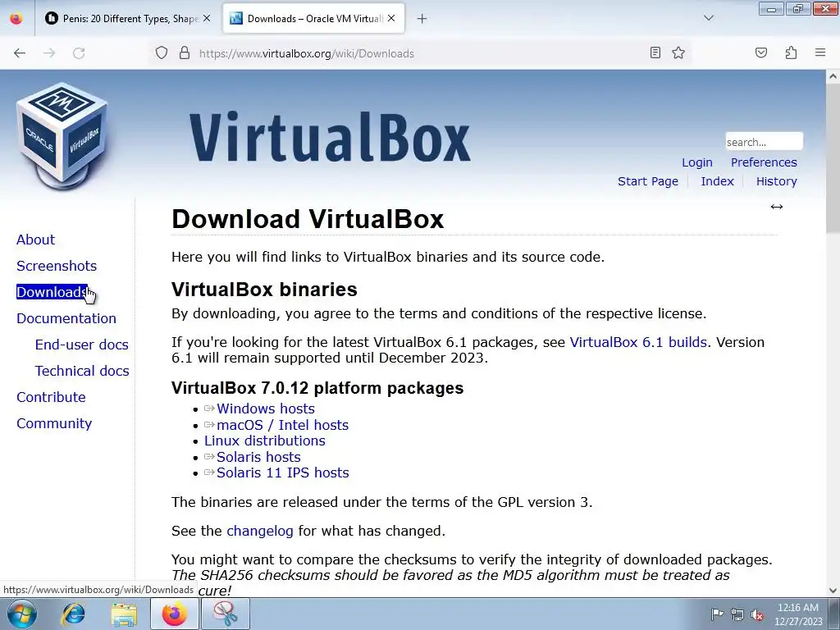
Task: Close the 'Penis: 20 Different Types' tab
Action: (207, 18)
